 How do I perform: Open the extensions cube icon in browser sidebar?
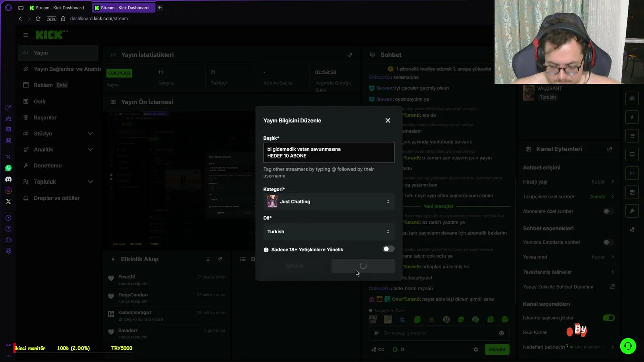(8, 240)
